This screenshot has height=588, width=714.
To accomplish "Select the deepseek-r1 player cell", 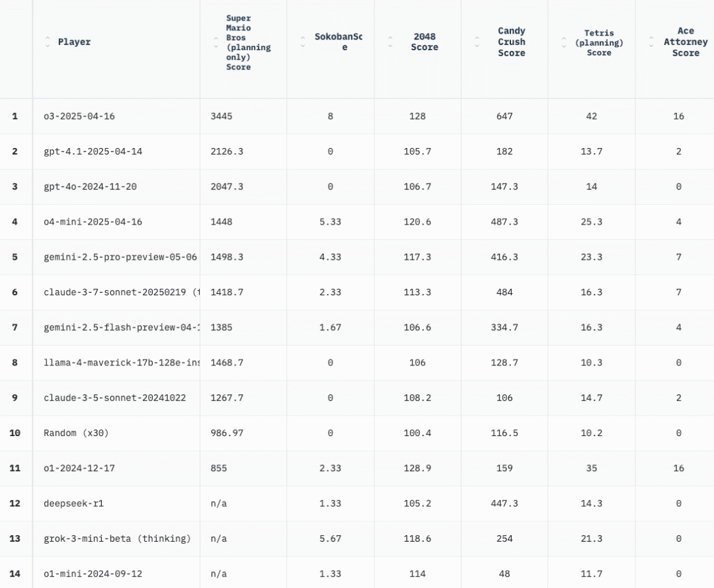I will tap(116, 503).
